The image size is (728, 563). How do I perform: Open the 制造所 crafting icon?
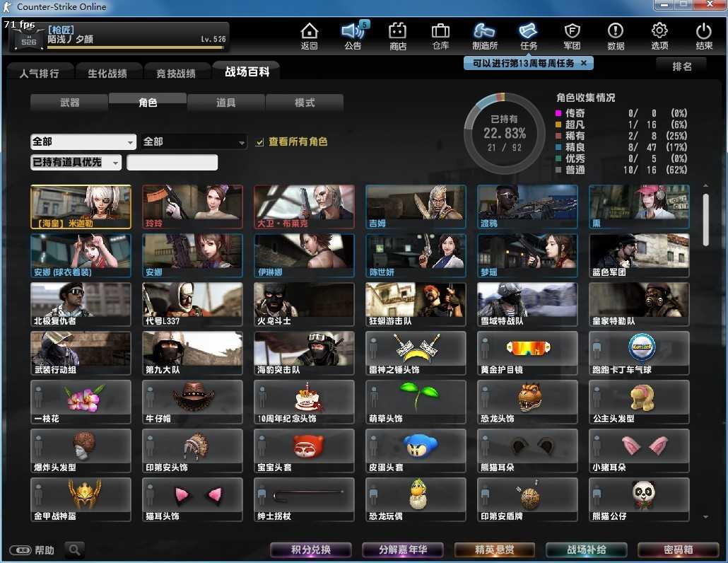484,36
